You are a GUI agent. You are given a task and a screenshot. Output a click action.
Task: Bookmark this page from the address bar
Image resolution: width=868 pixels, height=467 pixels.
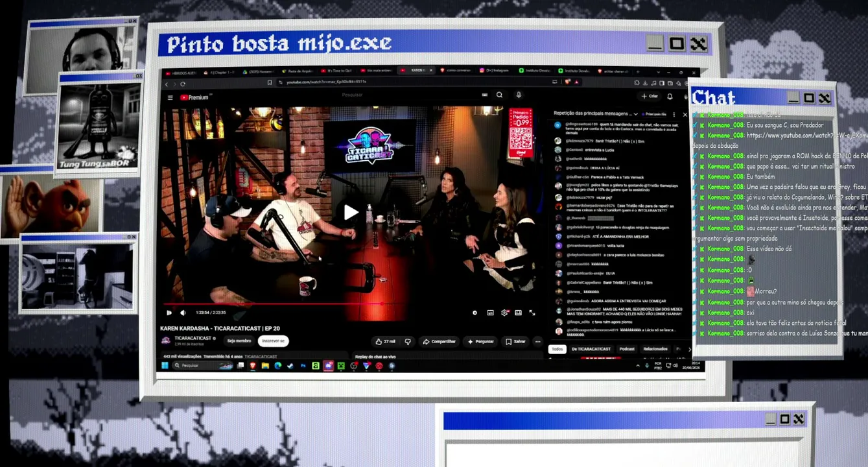(x=270, y=82)
